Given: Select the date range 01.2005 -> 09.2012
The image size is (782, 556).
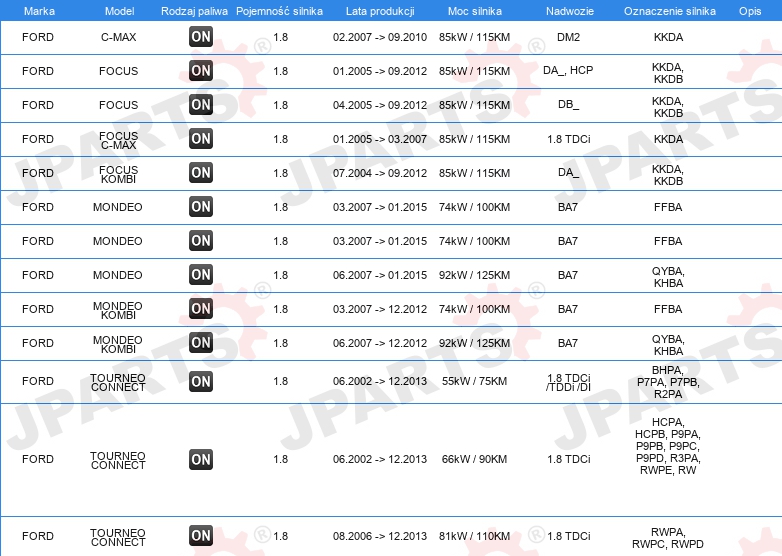Looking at the screenshot, I should coord(380,71).
